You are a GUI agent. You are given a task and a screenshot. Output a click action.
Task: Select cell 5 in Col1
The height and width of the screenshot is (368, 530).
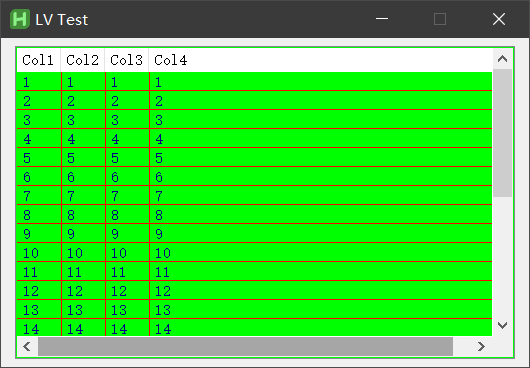pos(39,157)
